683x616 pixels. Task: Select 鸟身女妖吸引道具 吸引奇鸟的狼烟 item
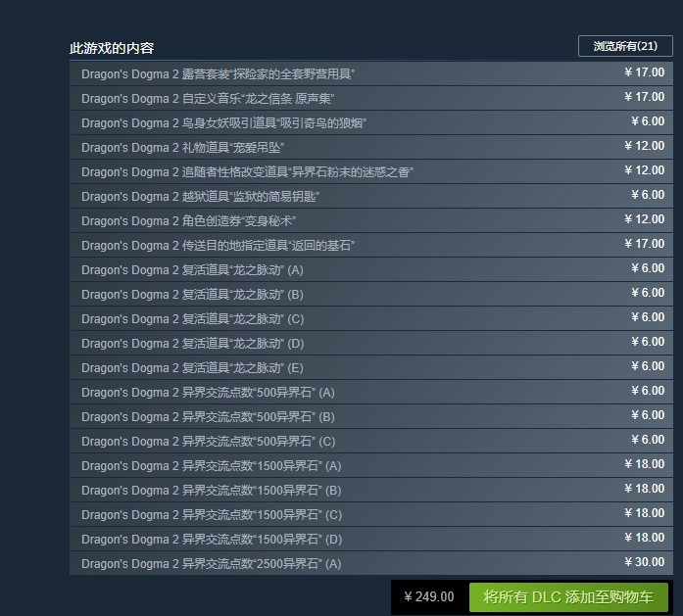tap(224, 122)
